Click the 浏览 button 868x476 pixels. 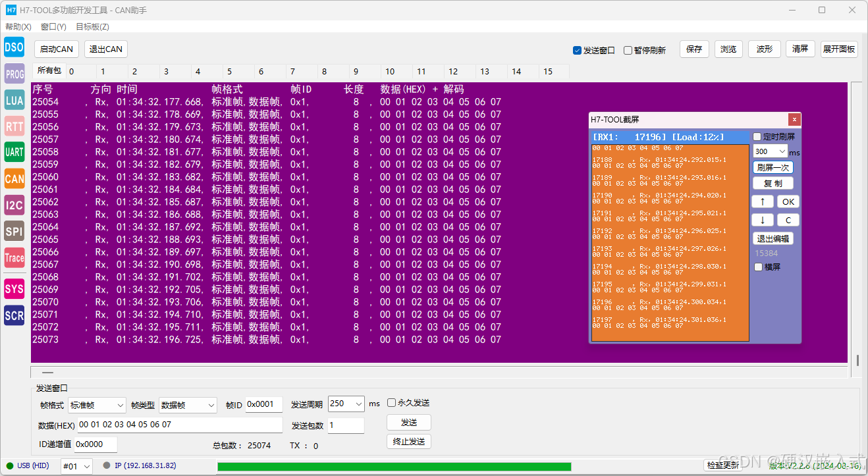[x=728, y=49]
